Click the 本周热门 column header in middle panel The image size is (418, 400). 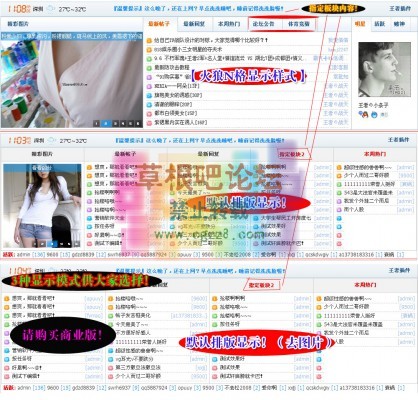tap(375, 154)
